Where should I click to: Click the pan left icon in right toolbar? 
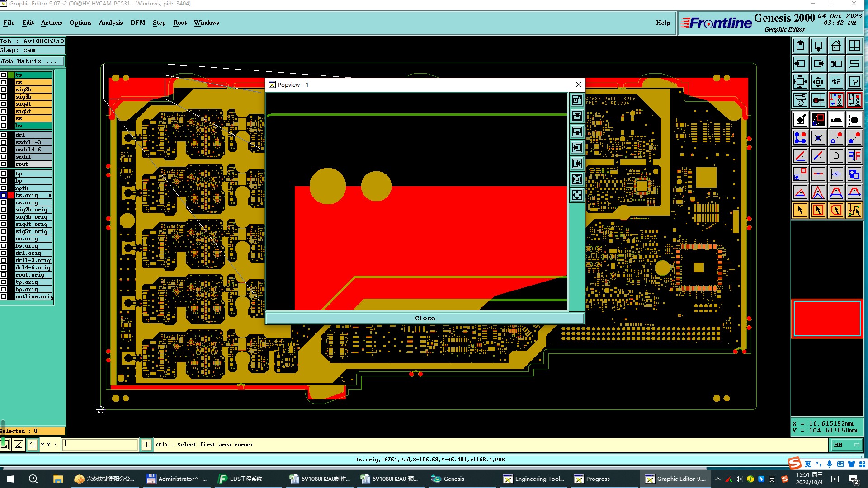(800, 64)
